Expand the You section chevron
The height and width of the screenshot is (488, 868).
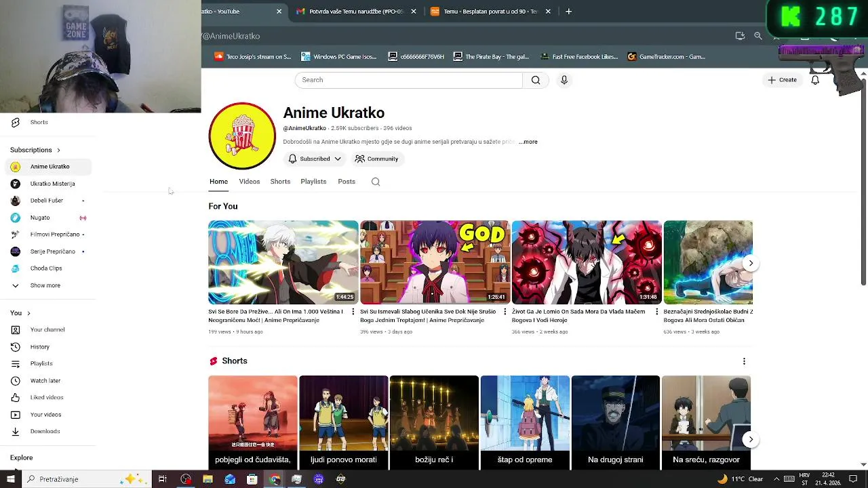28,313
